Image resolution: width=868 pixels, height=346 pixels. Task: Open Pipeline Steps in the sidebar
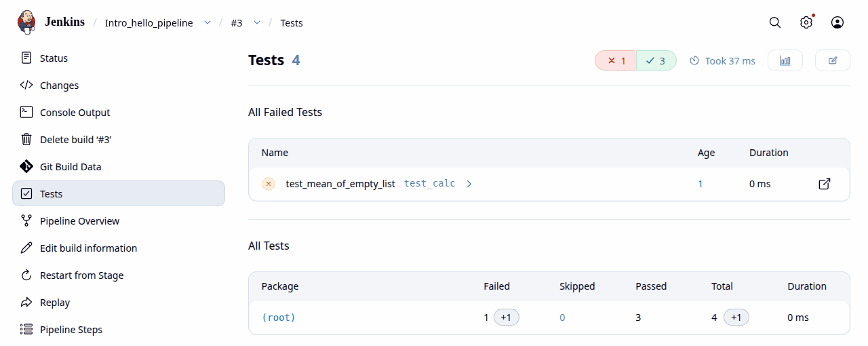coord(119,330)
